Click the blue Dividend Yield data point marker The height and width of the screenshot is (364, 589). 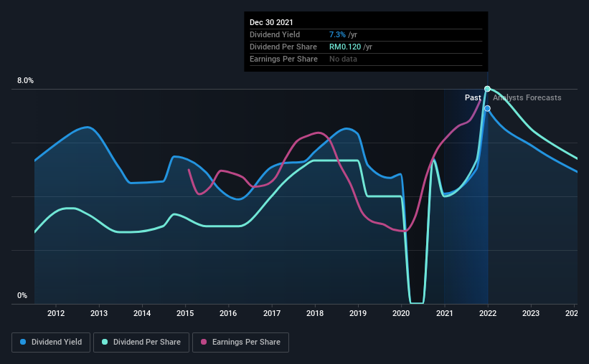(x=487, y=108)
